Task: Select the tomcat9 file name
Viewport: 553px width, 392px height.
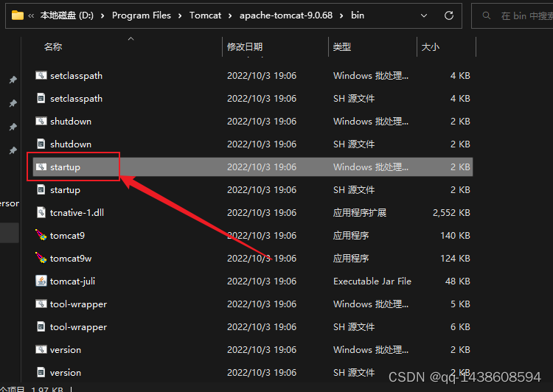Action: click(x=67, y=236)
